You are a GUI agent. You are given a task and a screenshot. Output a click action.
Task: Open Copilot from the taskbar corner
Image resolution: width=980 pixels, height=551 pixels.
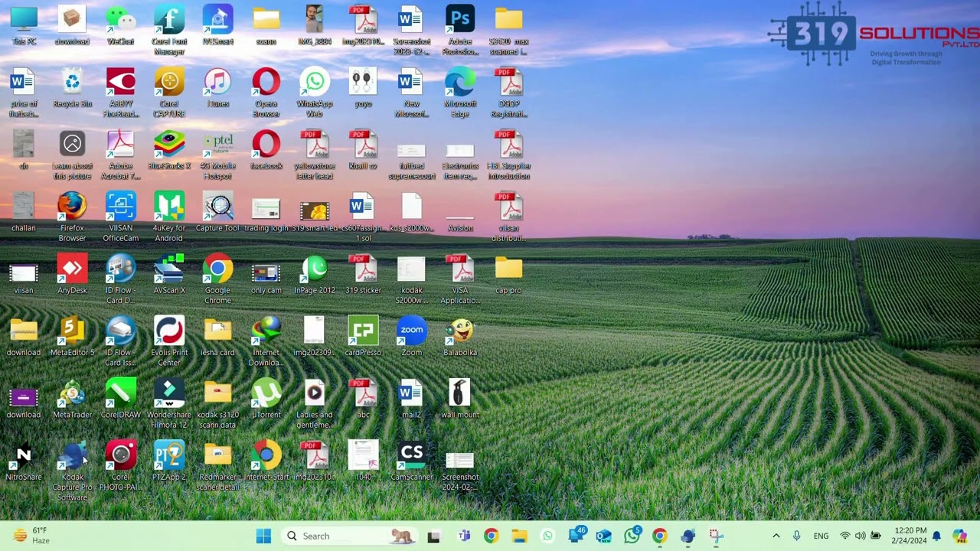pyautogui.click(x=959, y=536)
